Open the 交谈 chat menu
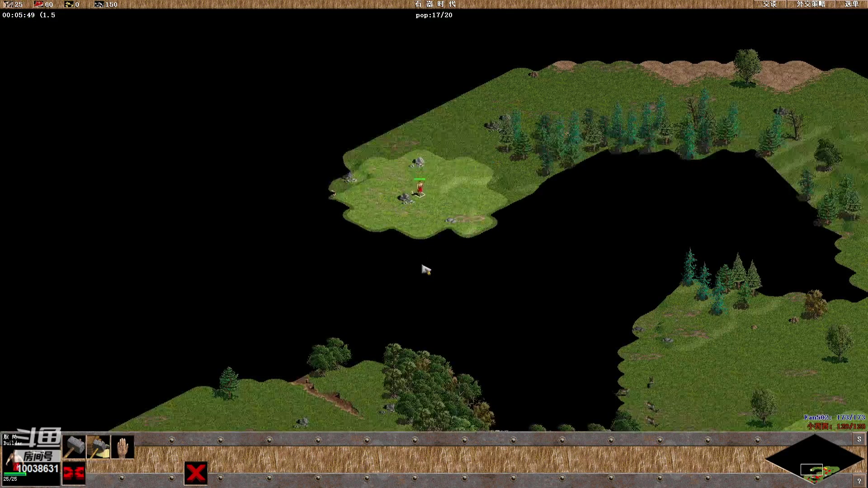 coord(769,4)
